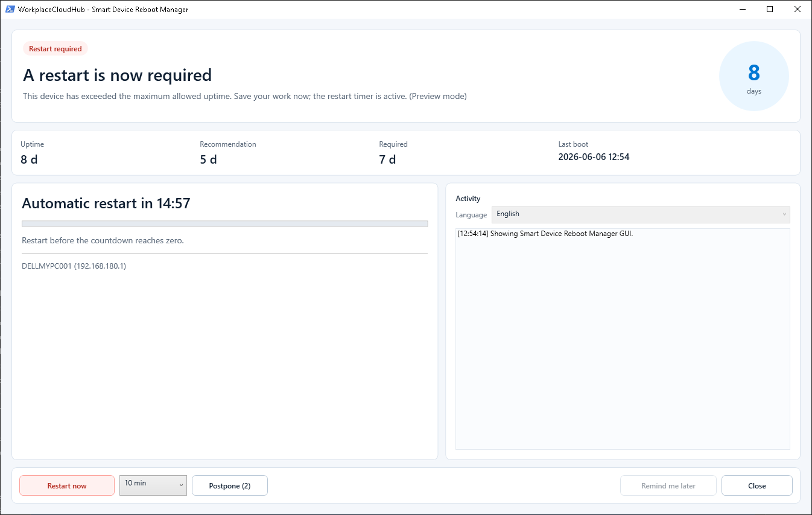Click the Last boot label
812x515 pixels.
(x=574, y=144)
